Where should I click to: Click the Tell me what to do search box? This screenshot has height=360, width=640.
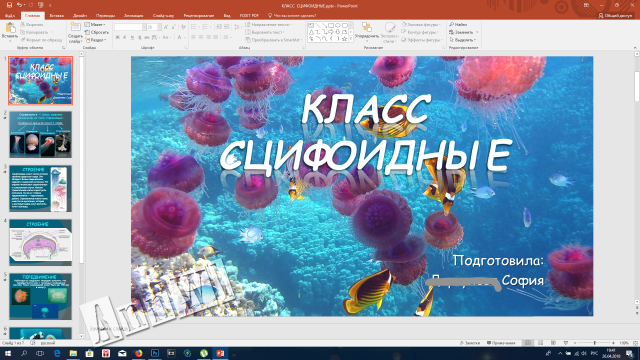point(292,16)
